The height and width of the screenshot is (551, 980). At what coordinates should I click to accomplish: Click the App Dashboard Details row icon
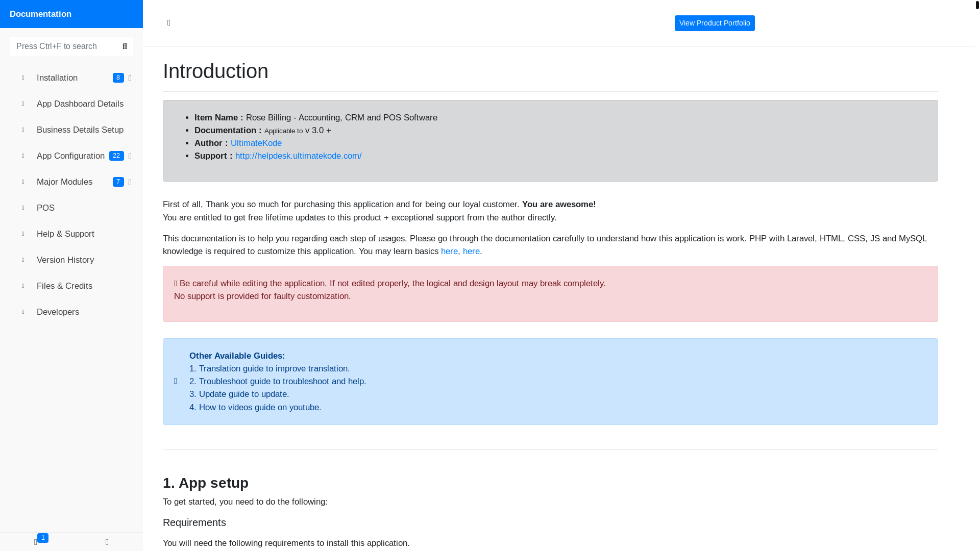coord(23,104)
